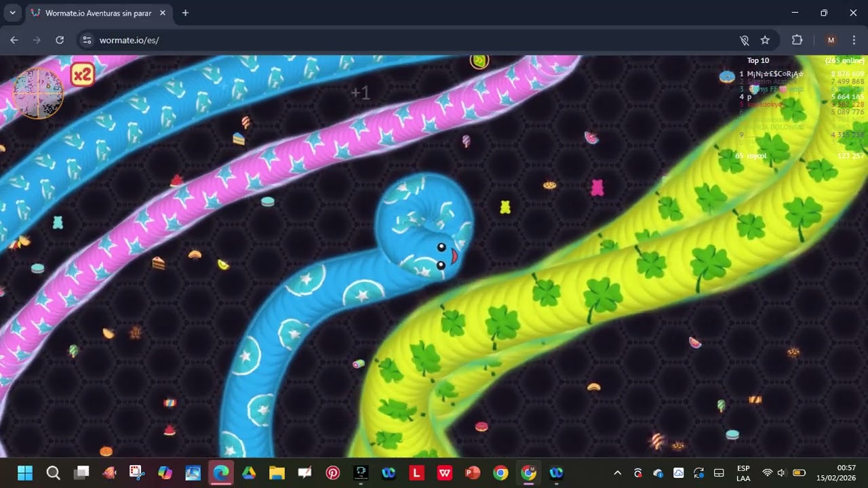868x488 pixels.
Task: Open volume control in system tray
Action: [x=782, y=472]
